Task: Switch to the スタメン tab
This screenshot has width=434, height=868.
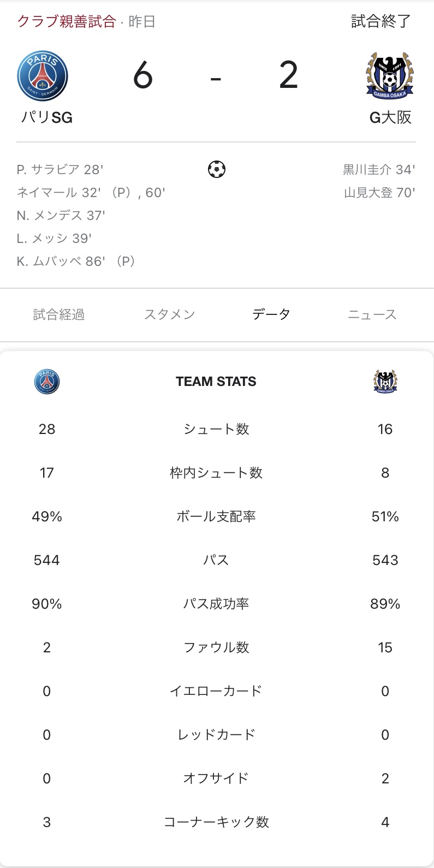Action: [x=169, y=314]
